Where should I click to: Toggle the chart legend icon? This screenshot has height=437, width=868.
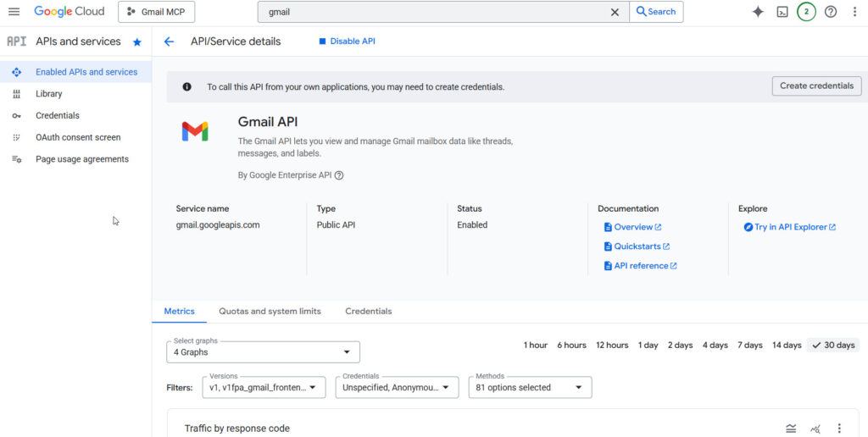tap(791, 429)
